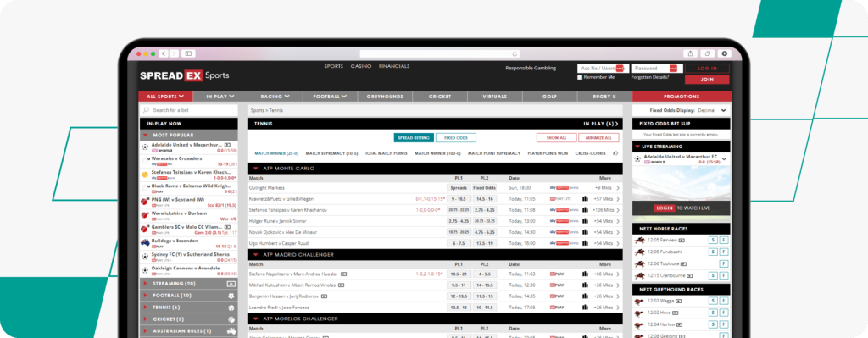Viewport: 868px width, 338px height.
Task: Switch to Fixed Odds view
Action: pos(455,138)
